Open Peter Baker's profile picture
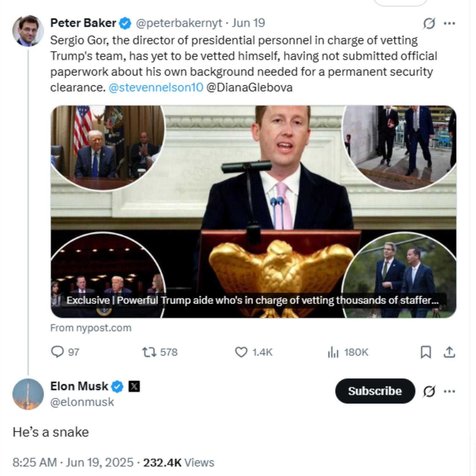Screen dimensions: 476x476 (x=28, y=31)
